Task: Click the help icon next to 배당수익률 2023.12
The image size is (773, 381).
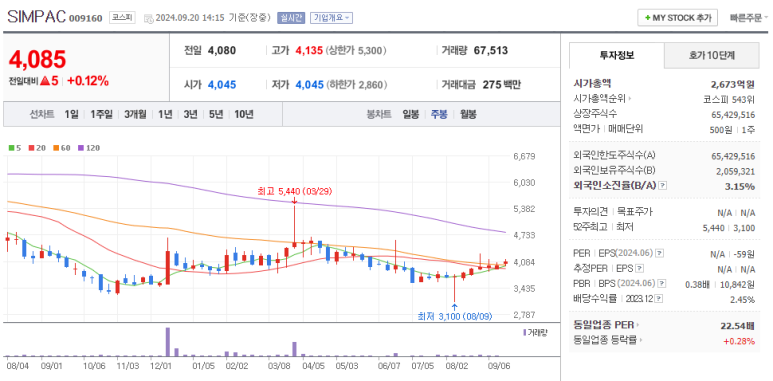Action: tap(659, 299)
